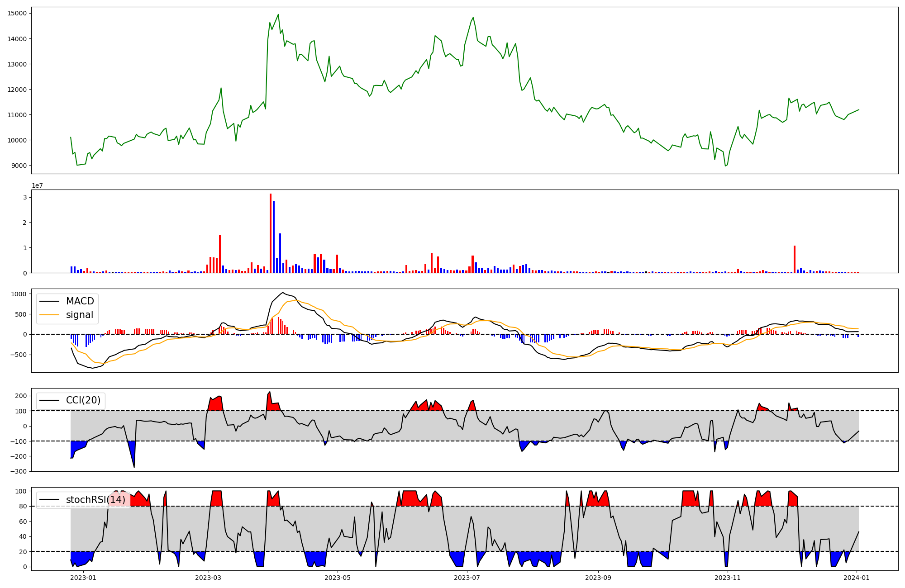
Task: Click the CCI(20) legend label
Action: point(83,400)
